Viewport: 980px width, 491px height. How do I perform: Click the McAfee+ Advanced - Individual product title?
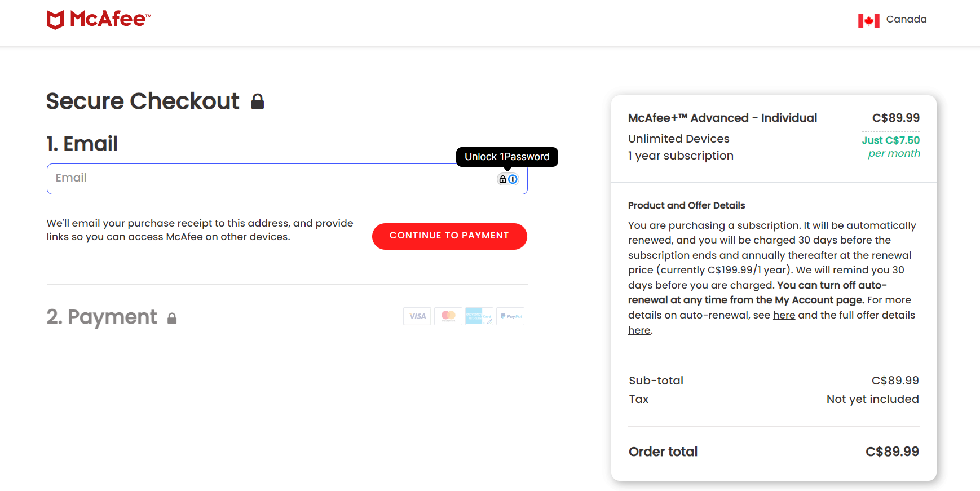(722, 118)
